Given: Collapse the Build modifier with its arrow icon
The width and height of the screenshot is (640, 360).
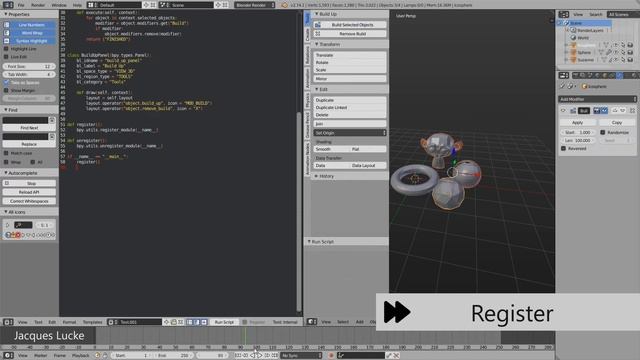Looking at the screenshot, I should [x=563, y=111].
